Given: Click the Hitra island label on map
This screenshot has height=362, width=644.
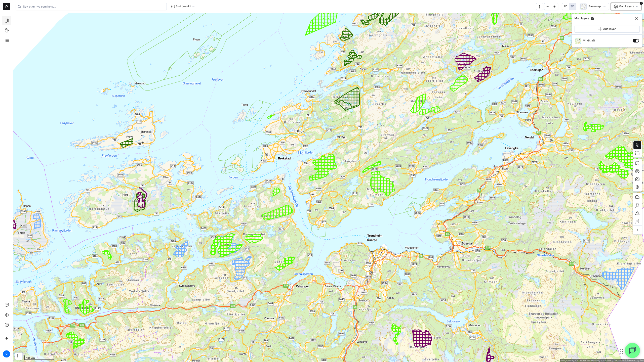Looking at the screenshot, I should pos(125,195).
